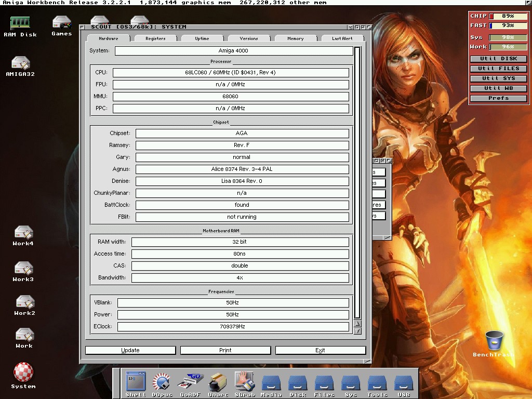Switch to the Memory tab
532x399 pixels.
[296, 38]
